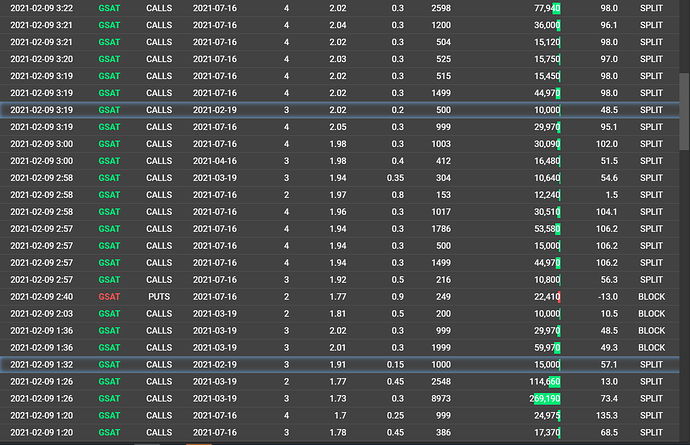The width and height of the screenshot is (690, 445).
Task: Click the quantity 2598
Action: [x=441, y=8]
